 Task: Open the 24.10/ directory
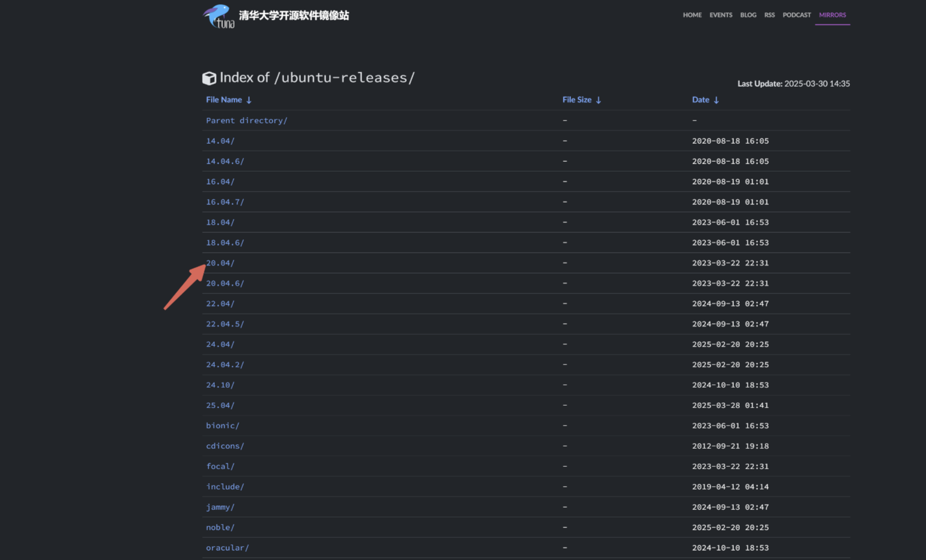pyautogui.click(x=220, y=385)
